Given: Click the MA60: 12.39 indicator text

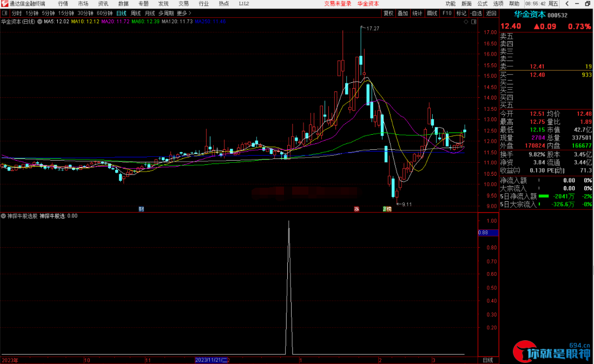Looking at the screenshot, I should tap(146, 22).
